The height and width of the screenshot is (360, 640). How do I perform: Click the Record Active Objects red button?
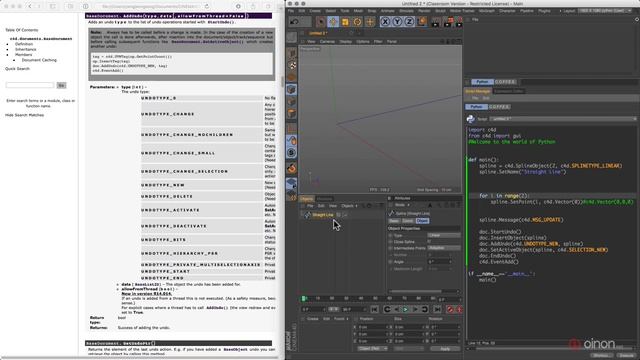click(x=450, y=310)
